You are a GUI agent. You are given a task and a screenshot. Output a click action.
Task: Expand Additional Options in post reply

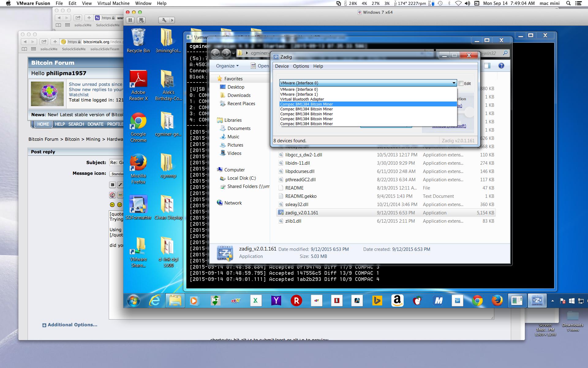[x=70, y=325]
